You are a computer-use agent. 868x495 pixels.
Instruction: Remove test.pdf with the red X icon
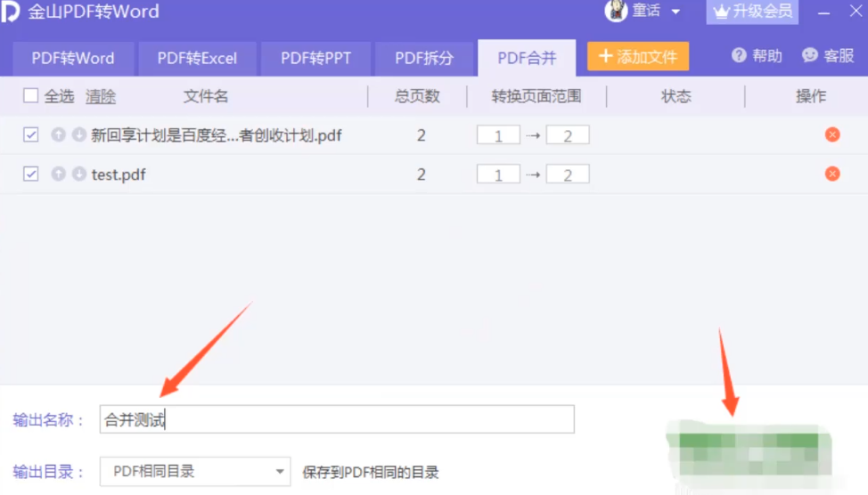tap(832, 174)
